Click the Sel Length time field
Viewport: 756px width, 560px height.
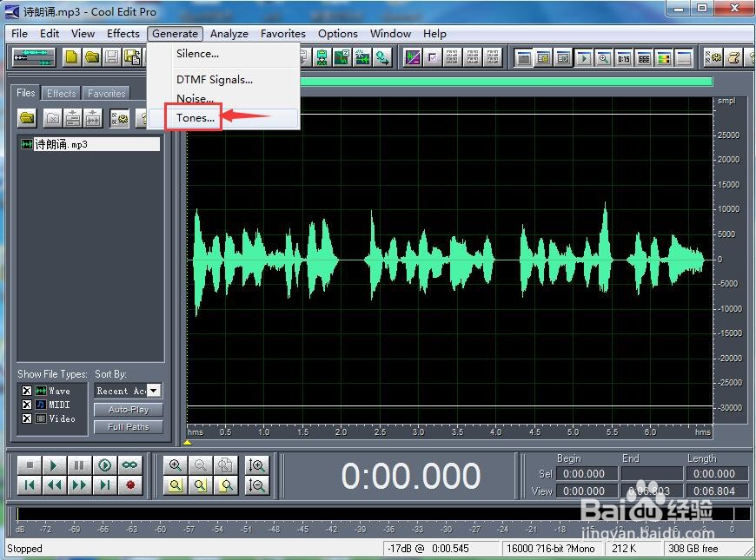717,474
